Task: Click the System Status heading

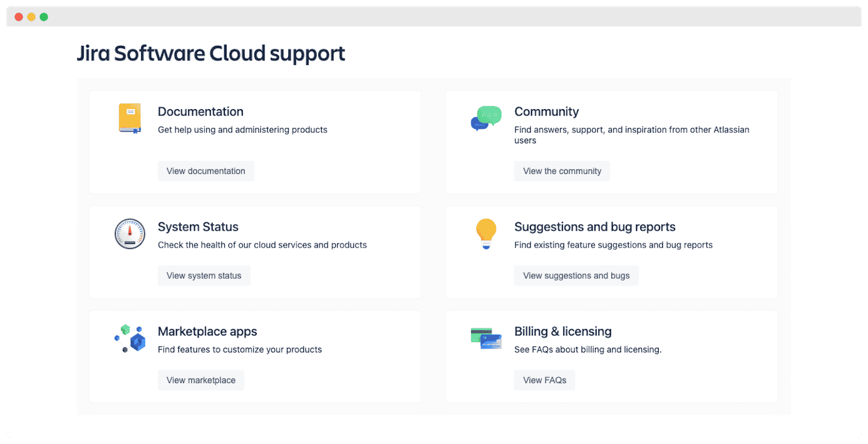Action: click(198, 227)
